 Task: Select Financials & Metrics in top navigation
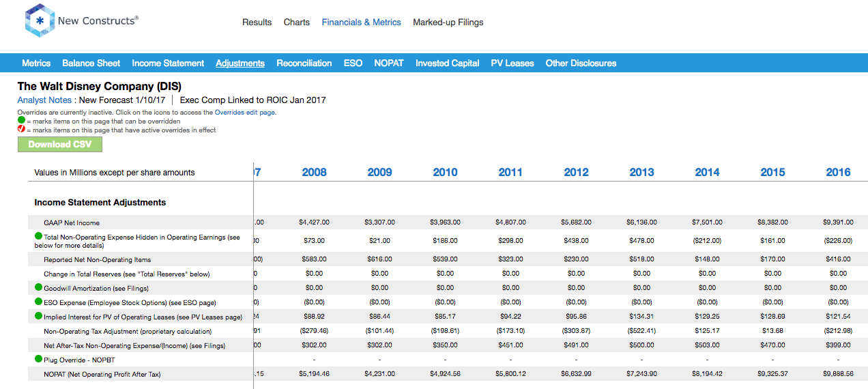[362, 22]
